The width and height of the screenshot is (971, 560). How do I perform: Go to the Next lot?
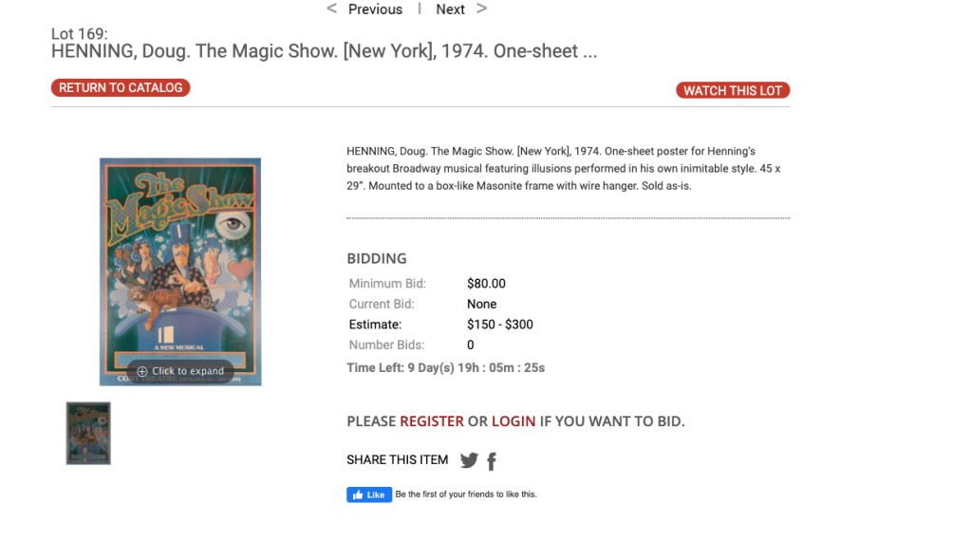(450, 9)
